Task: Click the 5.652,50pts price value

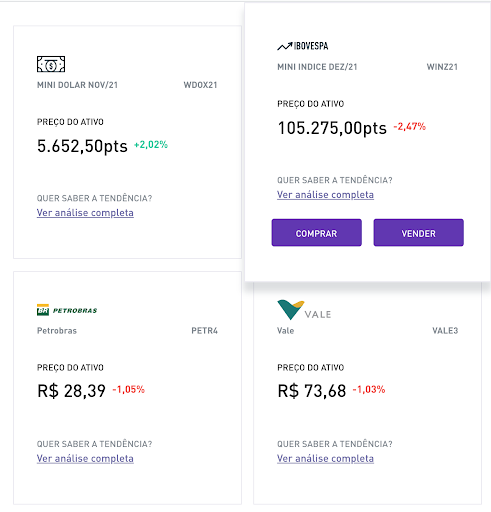Action: [82, 146]
